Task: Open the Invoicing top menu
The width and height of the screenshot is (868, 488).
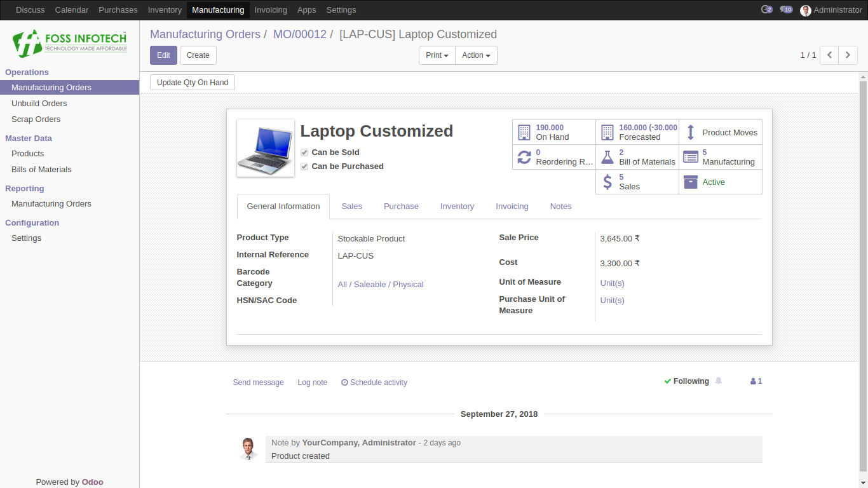Action: [271, 10]
